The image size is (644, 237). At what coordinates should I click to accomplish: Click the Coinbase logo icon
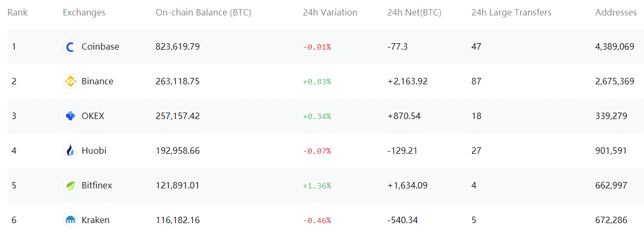(70, 47)
